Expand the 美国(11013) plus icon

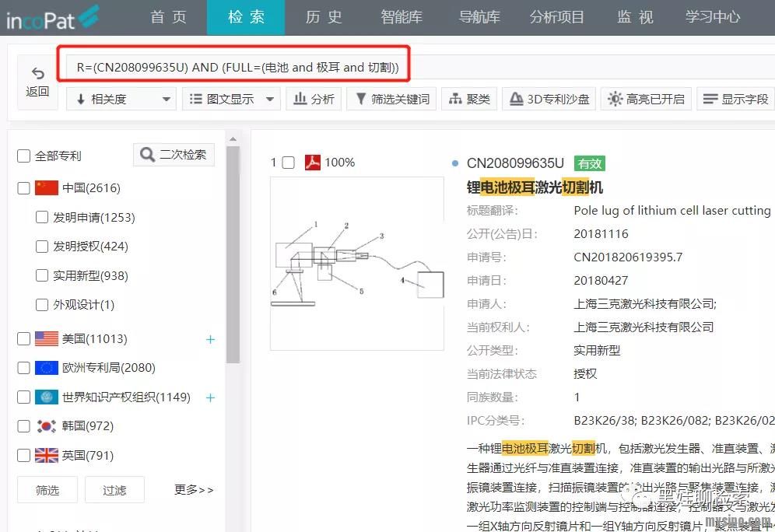click(210, 339)
